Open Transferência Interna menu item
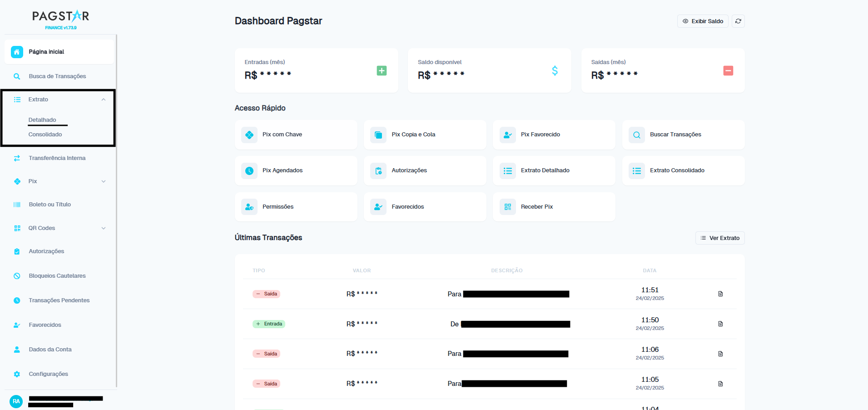 click(59, 158)
